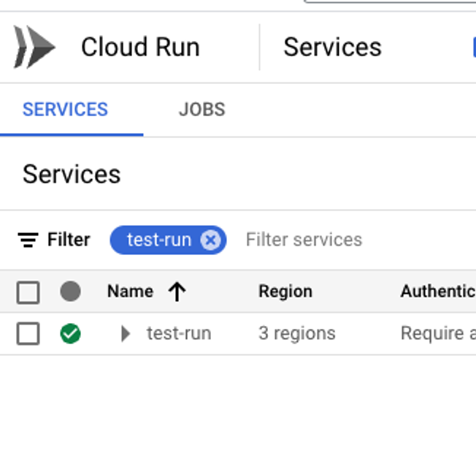Focus the Filter services input field

click(x=304, y=240)
